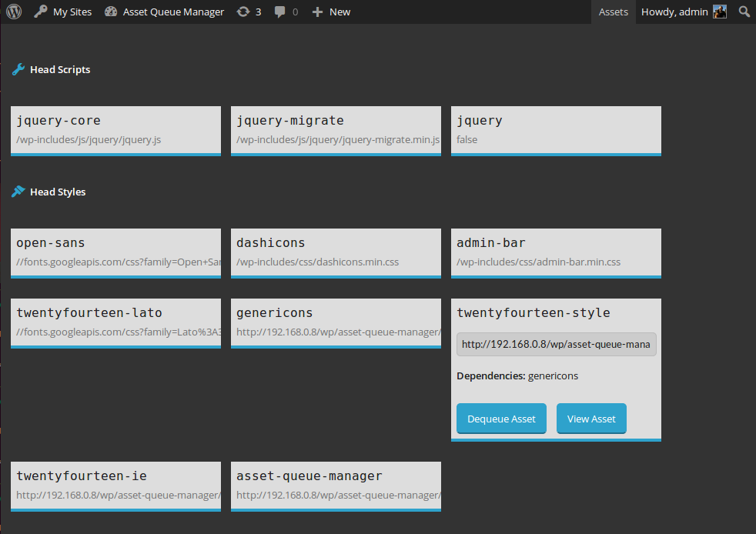Open the Howdy, admin account menu
Viewport: 756px width, 534px height.
coord(684,12)
